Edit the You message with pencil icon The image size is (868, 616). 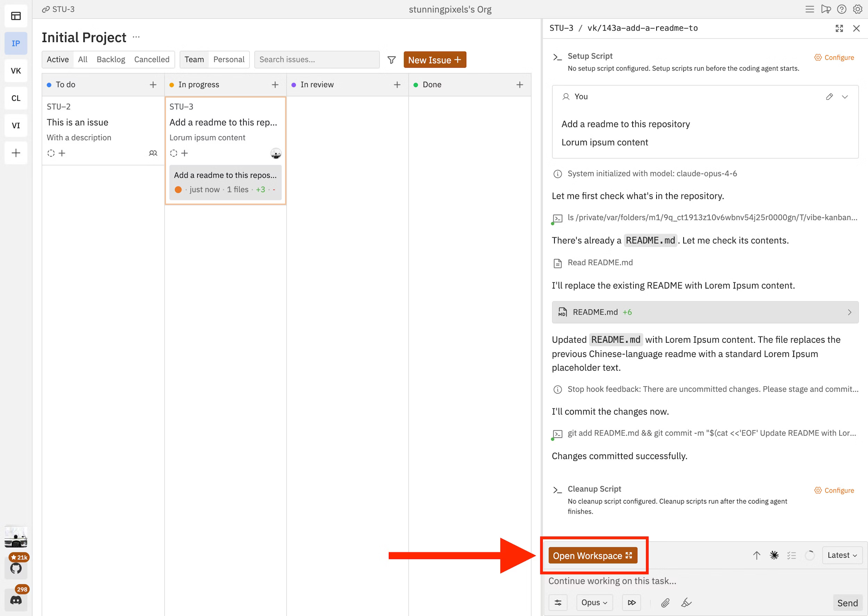pyautogui.click(x=829, y=97)
